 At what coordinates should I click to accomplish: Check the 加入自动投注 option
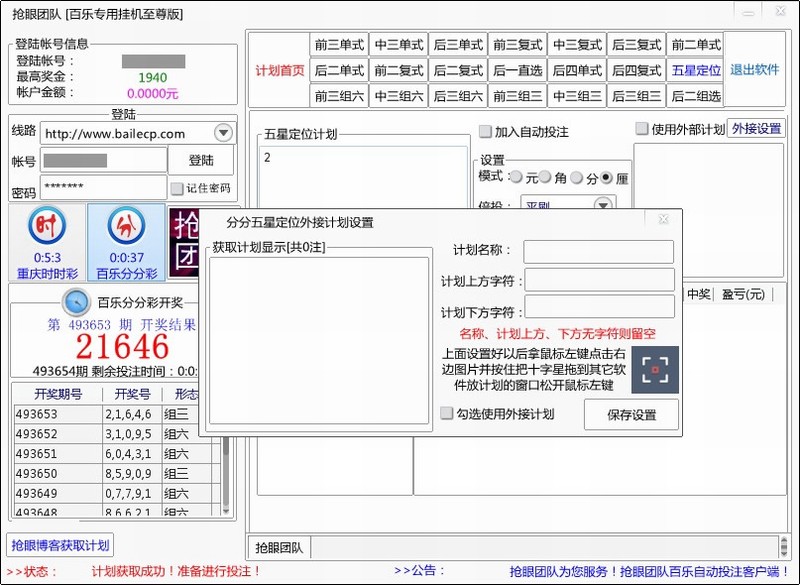[486, 132]
